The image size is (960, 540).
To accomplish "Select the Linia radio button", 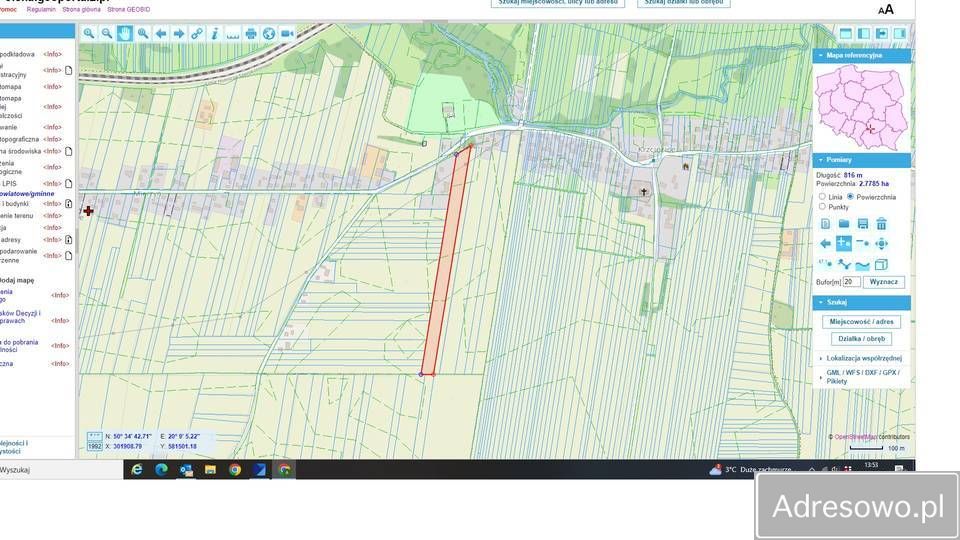I will click(823, 197).
